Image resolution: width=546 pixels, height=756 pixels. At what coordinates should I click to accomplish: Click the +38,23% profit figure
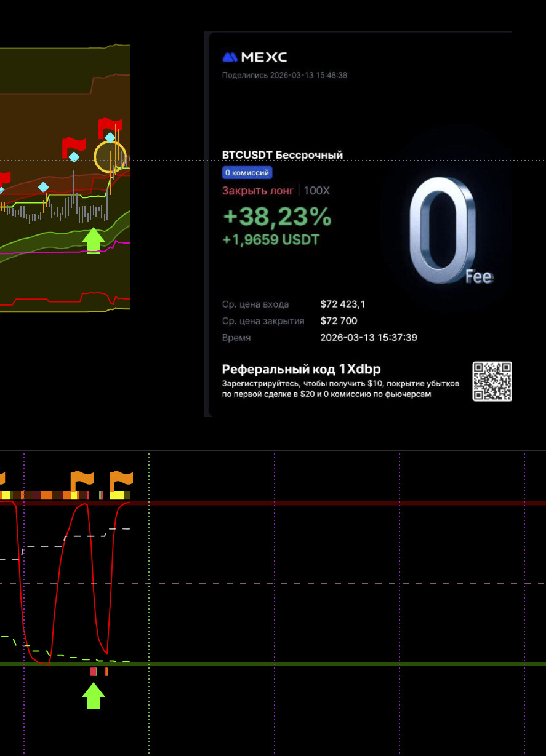pos(276,217)
